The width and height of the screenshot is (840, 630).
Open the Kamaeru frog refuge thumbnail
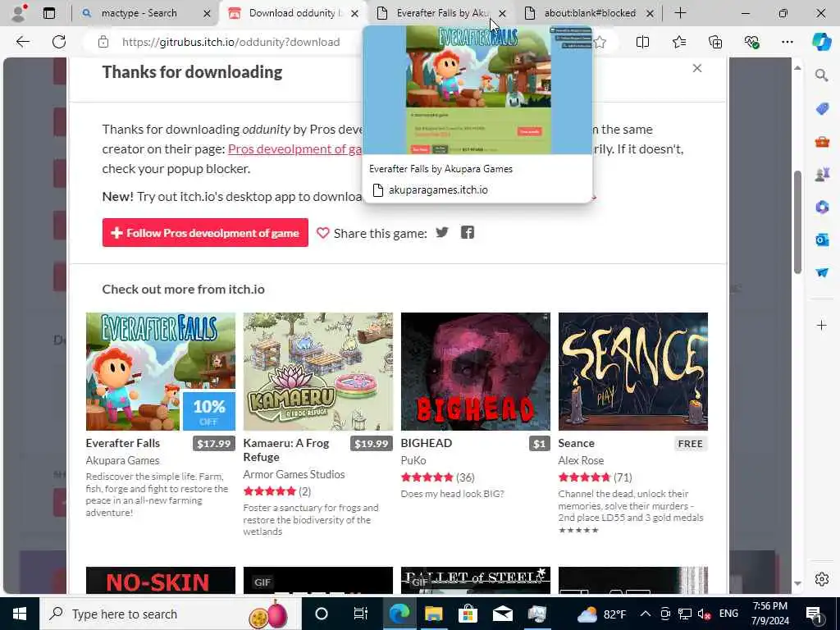click(x=318, y=372)
